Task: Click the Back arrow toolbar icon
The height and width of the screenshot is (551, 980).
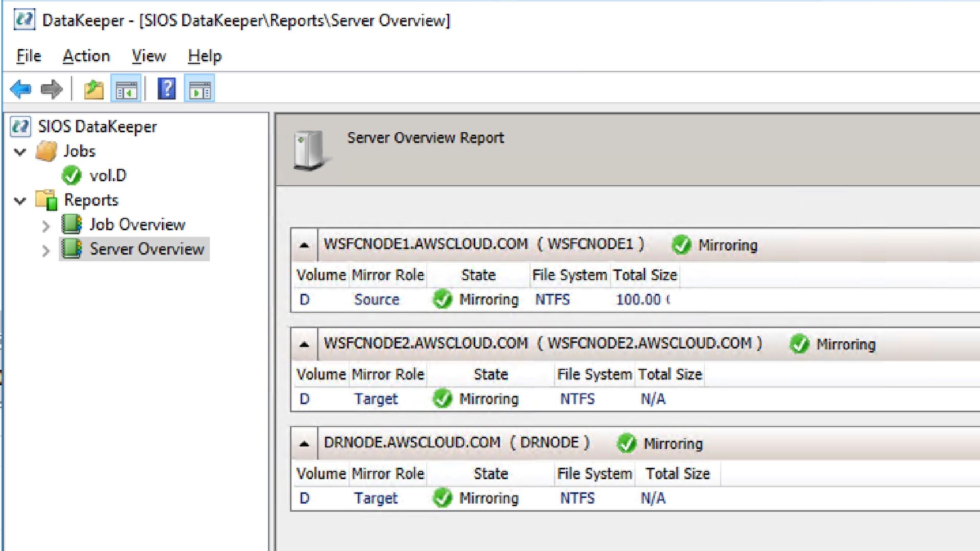Action: (x=21, y=89)
